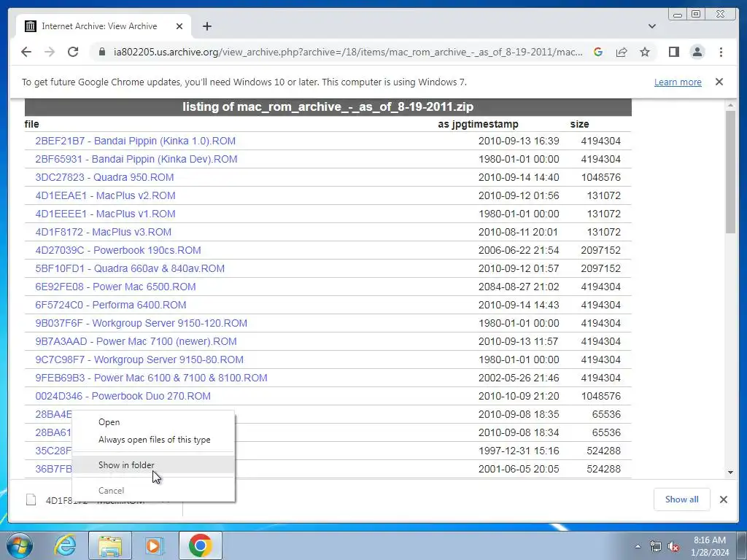The width and height of the screenshot is (747, 560).
Task: Click the Chrome taskbar icon
Action: coord(200,545)
